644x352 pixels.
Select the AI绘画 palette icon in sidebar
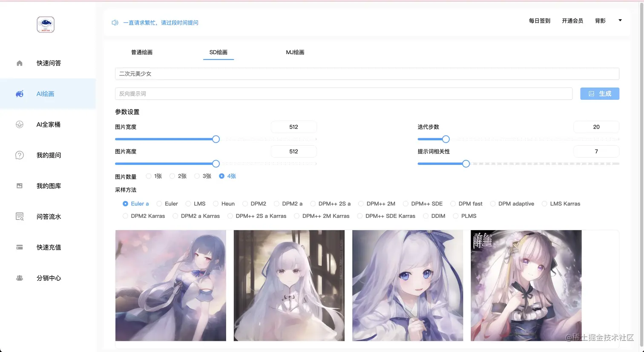pos(19,93)
